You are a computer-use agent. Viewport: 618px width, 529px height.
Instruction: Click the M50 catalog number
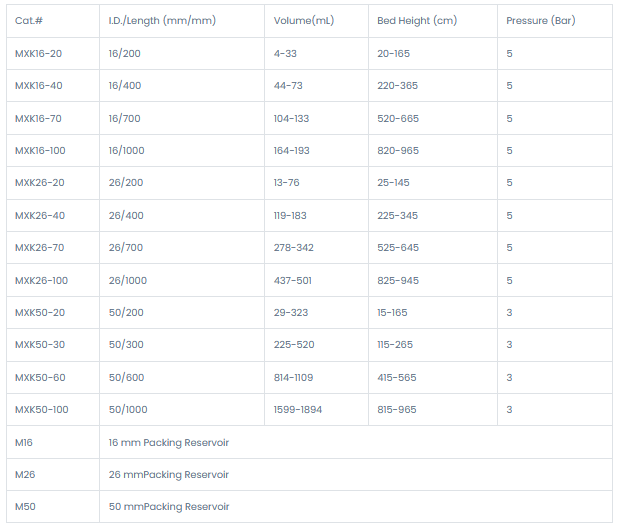[x=25, y=507]
